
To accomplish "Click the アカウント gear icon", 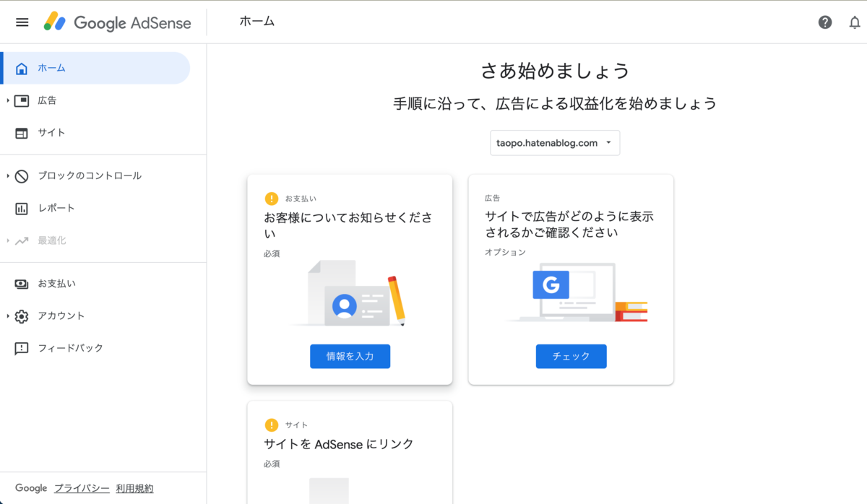I will pyautogui.click(x=22, y=316).
